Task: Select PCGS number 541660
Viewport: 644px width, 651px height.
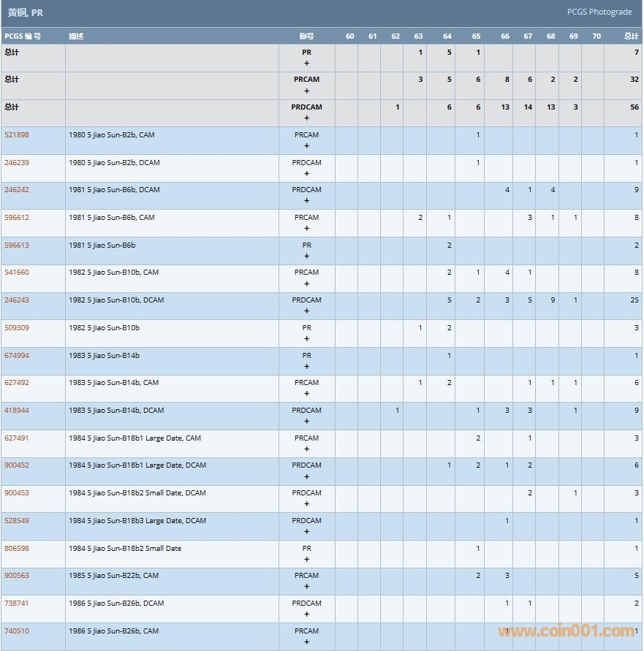Action: 17,273
